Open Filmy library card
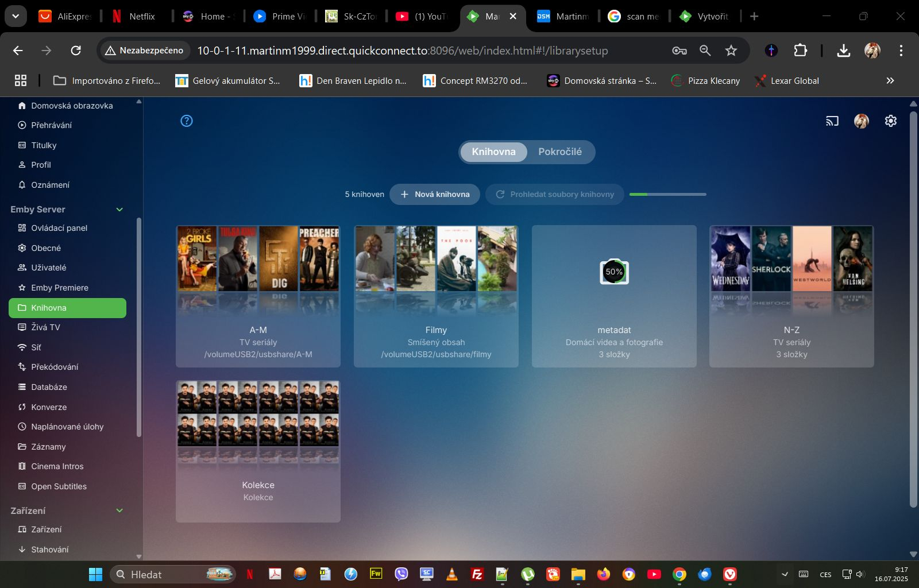 coord(436,296)
